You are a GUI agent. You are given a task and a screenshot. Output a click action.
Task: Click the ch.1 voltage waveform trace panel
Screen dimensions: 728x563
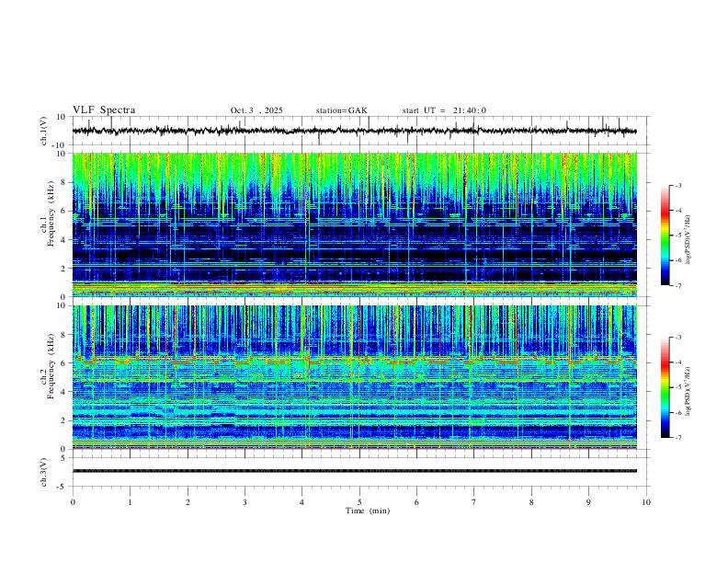coord(359,131)
